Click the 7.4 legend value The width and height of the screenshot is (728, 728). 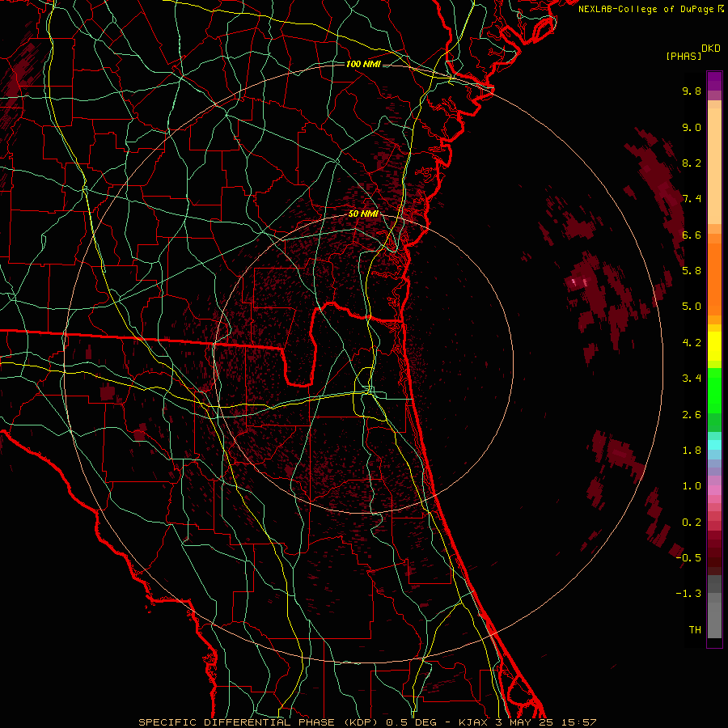[x=692, y=199]
